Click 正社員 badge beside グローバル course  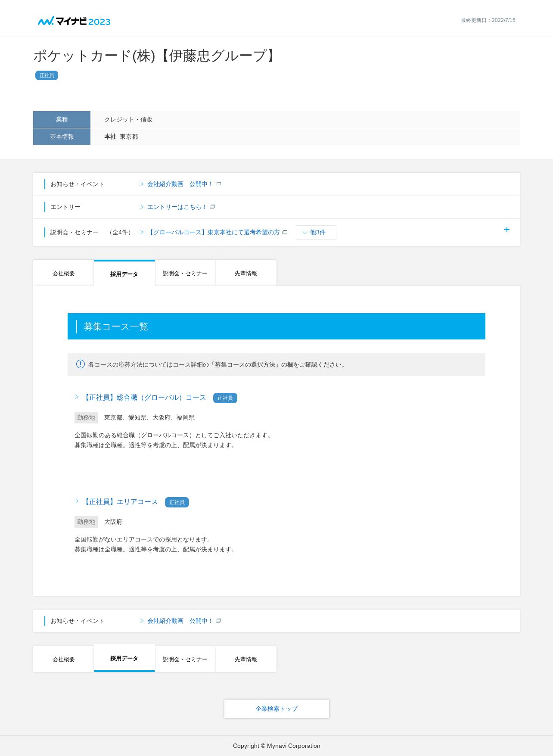click(x=225, y=398)
